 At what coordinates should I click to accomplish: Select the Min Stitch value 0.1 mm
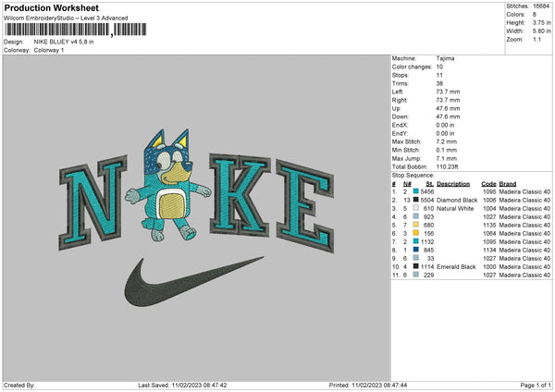(x=447, y=151)
